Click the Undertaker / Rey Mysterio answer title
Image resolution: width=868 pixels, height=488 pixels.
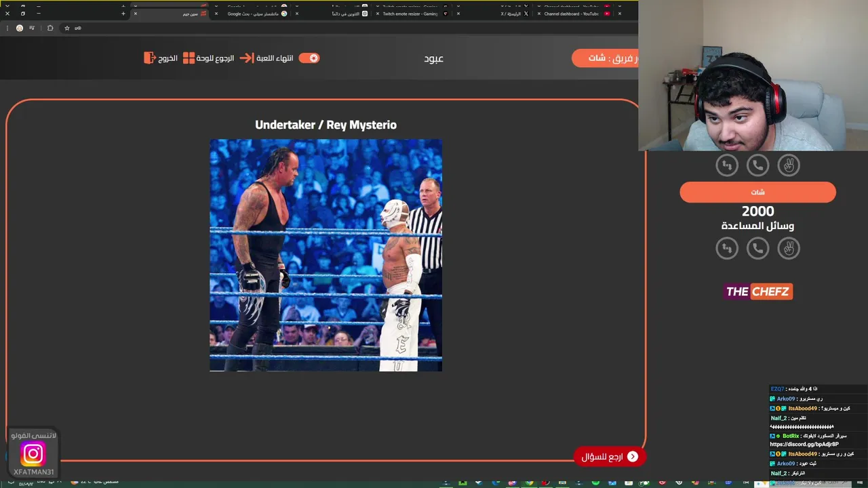325,125
